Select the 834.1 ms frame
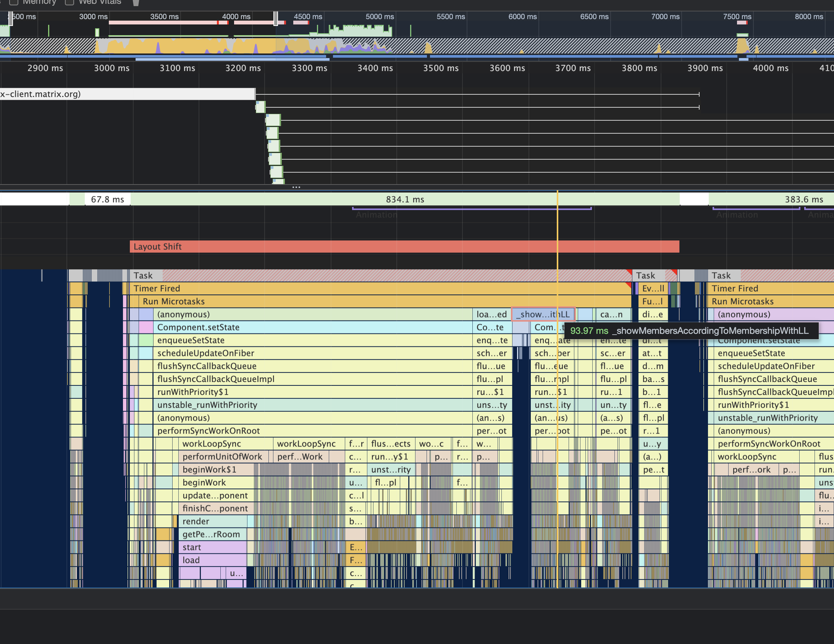The height and width of the screenshot is (644, 834). 404,199
